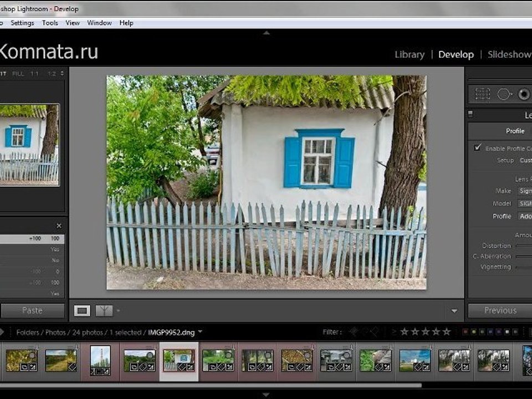Screen dimensions: 532x399
Task: Click the Previous button
Action: [500, 310]
